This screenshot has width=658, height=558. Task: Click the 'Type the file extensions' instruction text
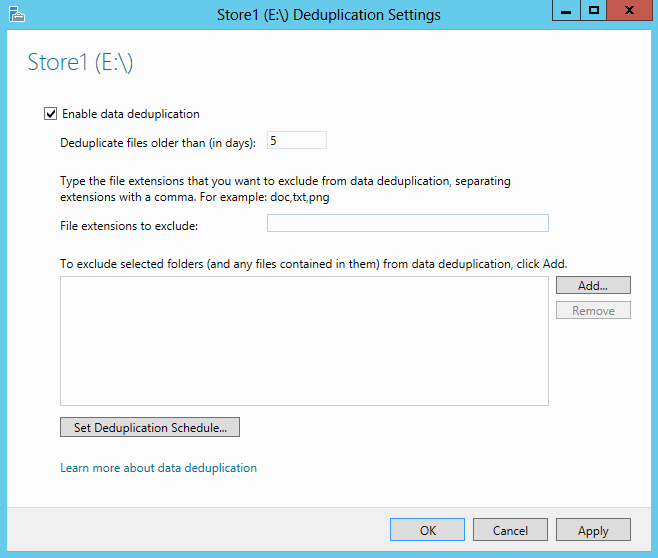click(x=285, y=189)
